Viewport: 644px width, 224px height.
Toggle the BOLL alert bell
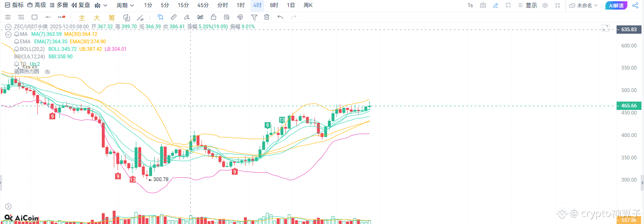(17, 49)
